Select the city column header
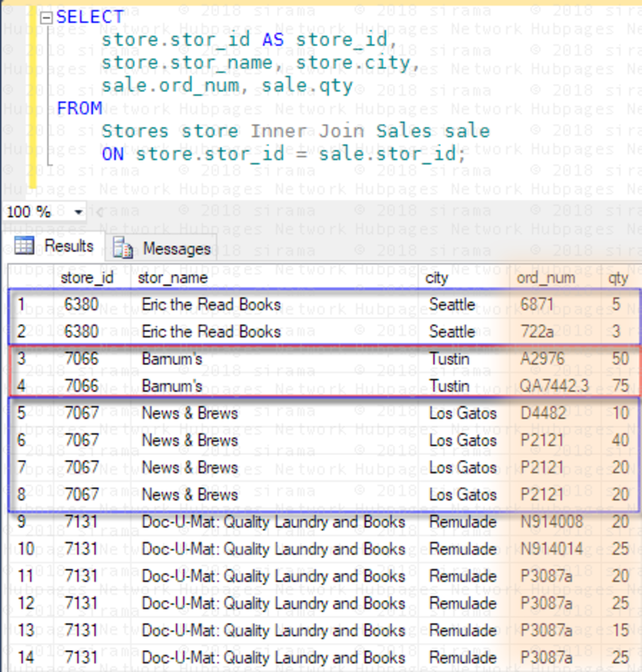This screenshot has width=642, height=672. [437, 278]
